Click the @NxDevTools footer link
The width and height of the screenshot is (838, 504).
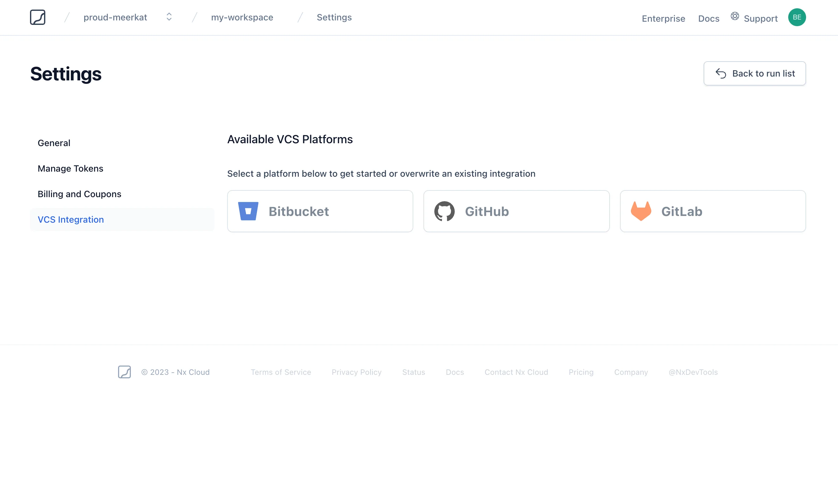pyautogui.click(x=693, y=372)
